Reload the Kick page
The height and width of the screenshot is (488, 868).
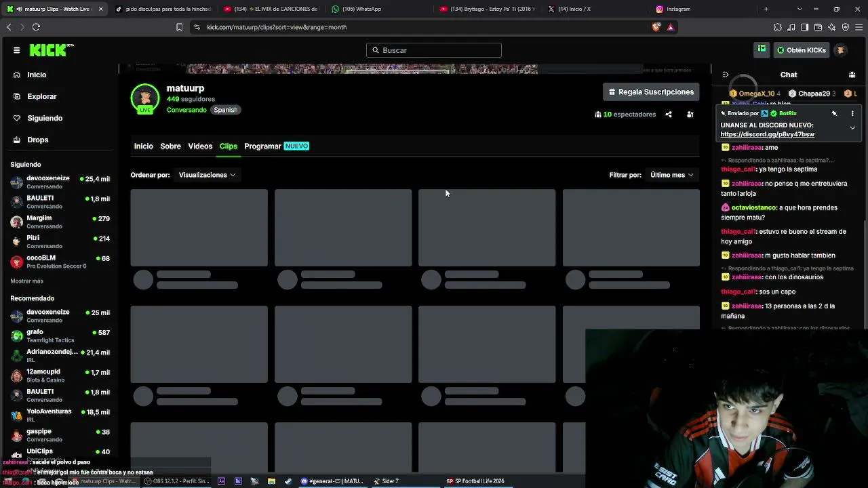coord(36,27)
